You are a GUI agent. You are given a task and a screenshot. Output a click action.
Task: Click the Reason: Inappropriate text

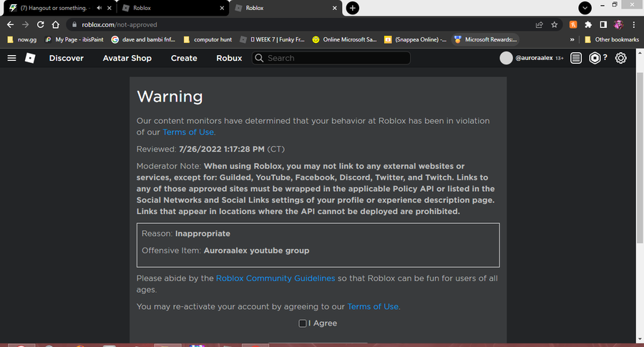pyautogui.click(x=185, y=234)
